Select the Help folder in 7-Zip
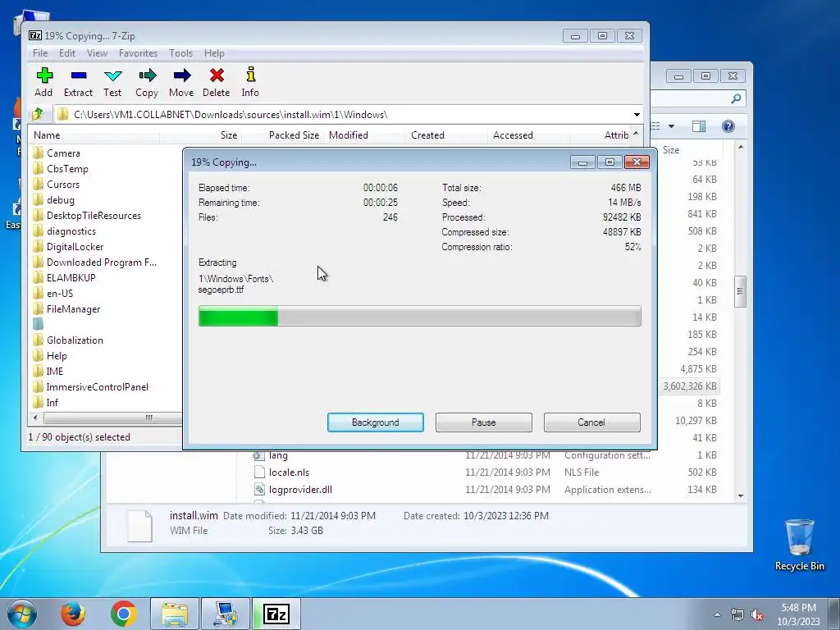This screenshot has width=840, height=630. (x=50, y=356)
